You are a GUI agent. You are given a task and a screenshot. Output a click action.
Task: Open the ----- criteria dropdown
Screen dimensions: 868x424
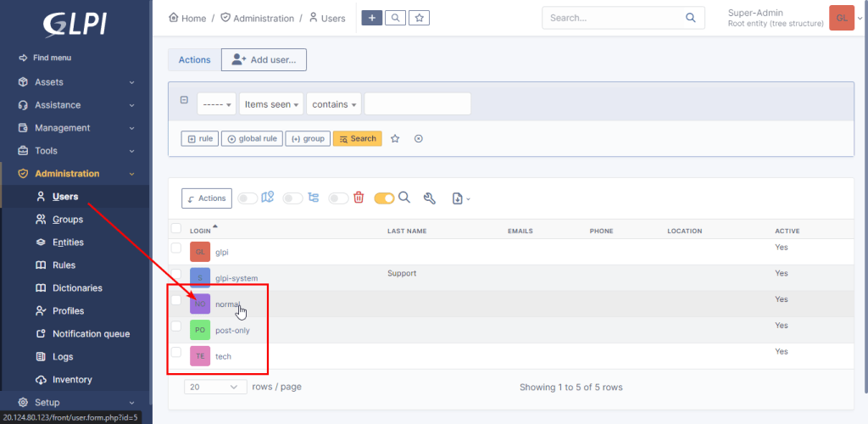[217, 104]
